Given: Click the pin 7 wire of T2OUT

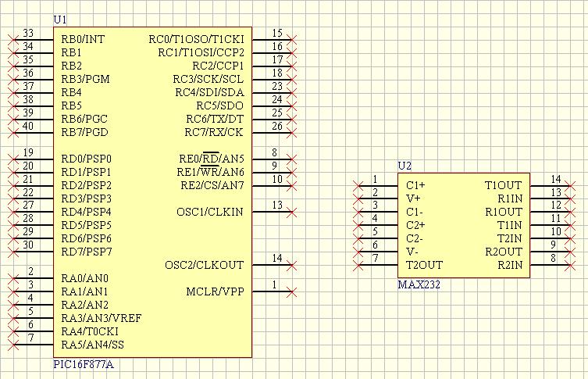Looking at the screenshot, I should pyautogui.click(x=378, y=266).
